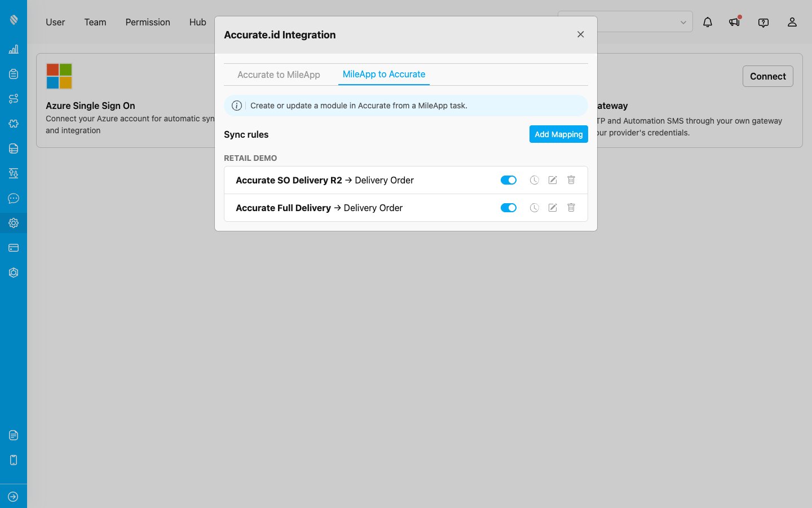The height and width of the screenshot is (508, 812).
Task: Open the tasks clipboard icon in sidebar
Action: [14, 74]
